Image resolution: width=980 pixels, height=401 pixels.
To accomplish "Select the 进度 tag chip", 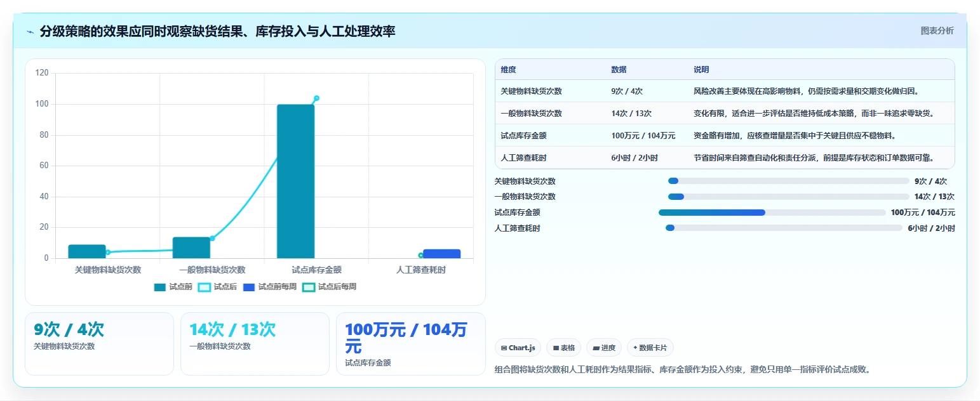I will tap(604, 348).
